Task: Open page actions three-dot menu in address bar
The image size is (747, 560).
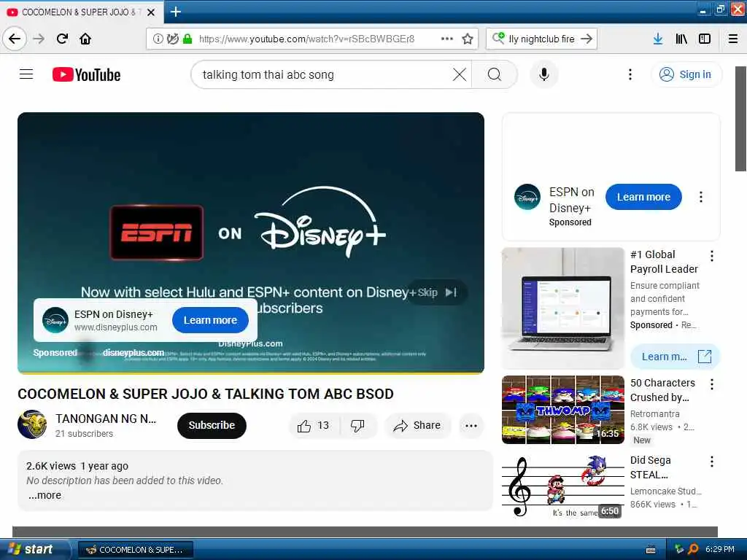Action: coord(447,39)
